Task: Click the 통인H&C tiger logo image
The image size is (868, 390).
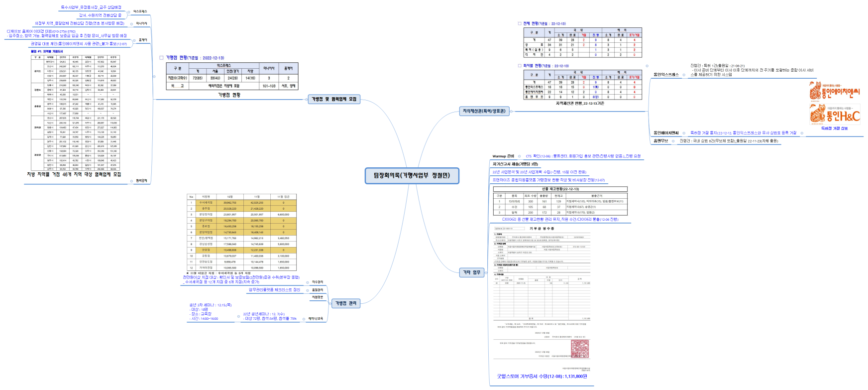Action: [x=835, y=114]
